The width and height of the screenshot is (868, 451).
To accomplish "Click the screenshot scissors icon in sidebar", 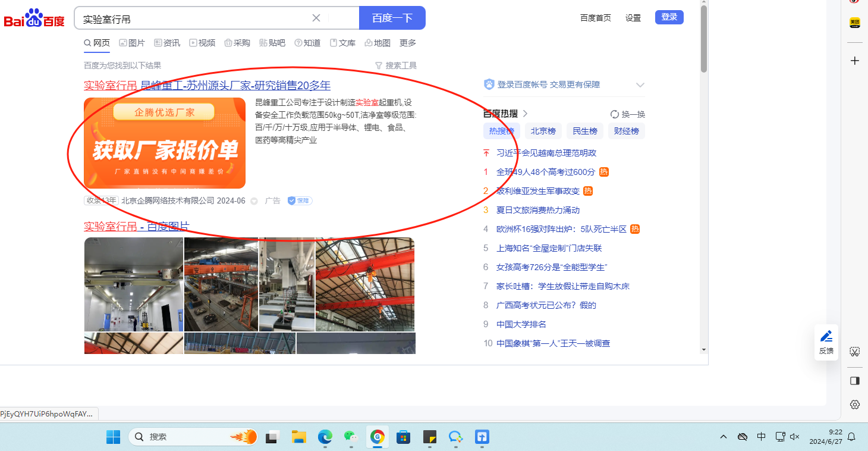I will click(855, 351).
